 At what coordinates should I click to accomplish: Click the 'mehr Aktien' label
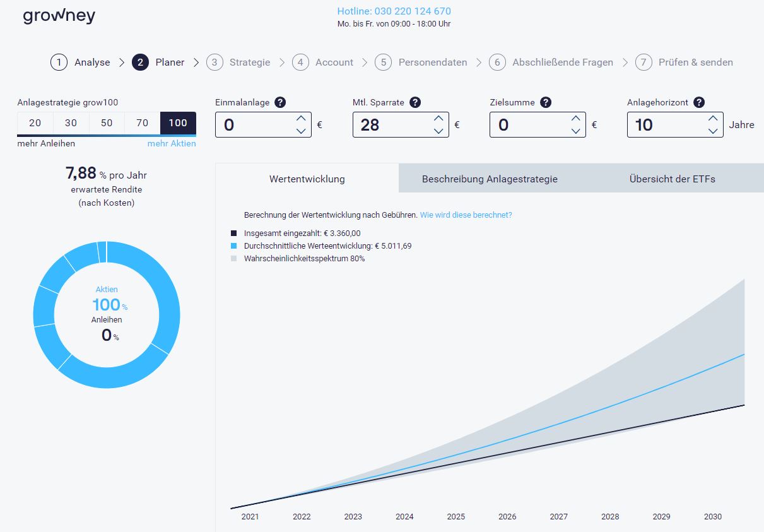point(172,143)
